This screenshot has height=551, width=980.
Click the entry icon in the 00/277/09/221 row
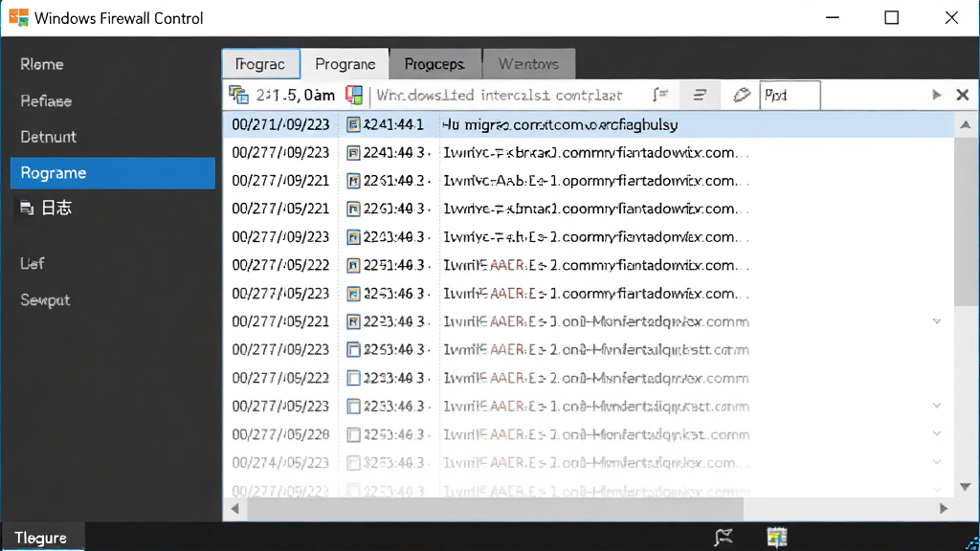(353, 181)
